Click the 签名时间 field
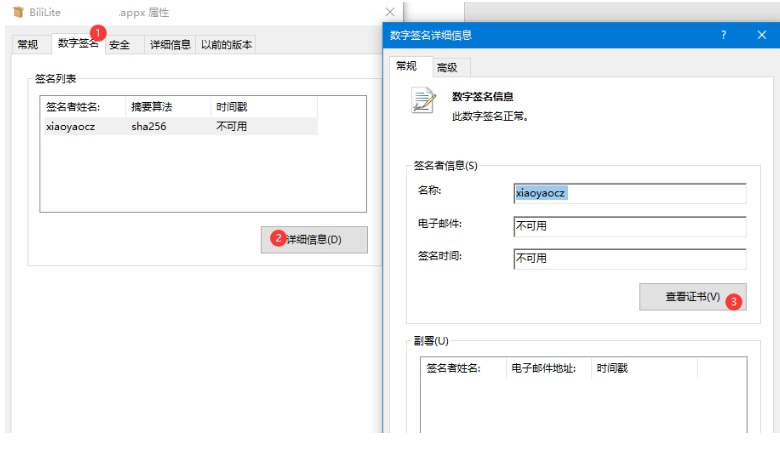 [630, 259]
